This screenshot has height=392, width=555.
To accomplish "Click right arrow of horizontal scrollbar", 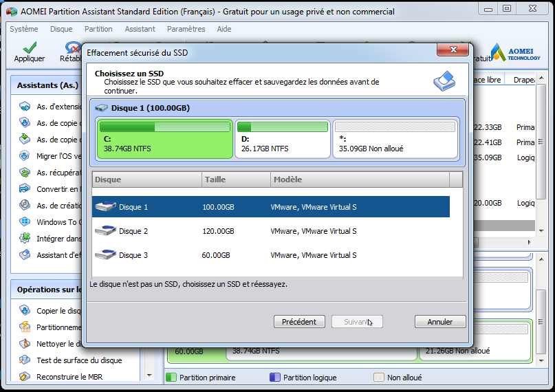I will pos(530,242).
